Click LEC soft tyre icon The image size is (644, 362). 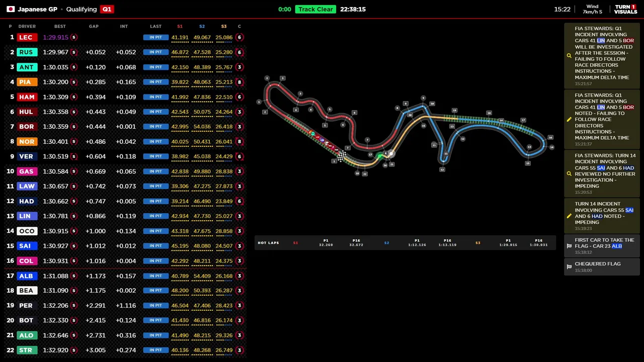(x=74, y=37)
